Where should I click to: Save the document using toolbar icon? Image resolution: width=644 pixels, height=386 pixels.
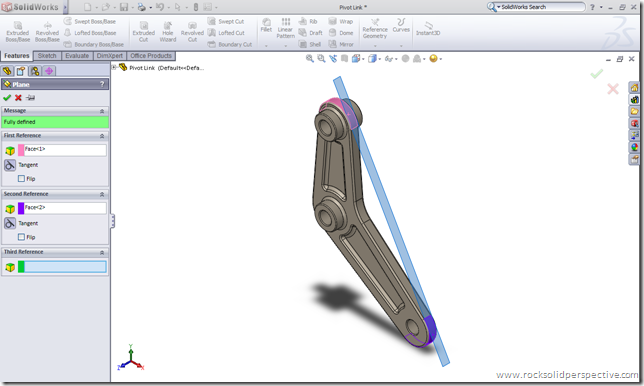click(124, 7)
